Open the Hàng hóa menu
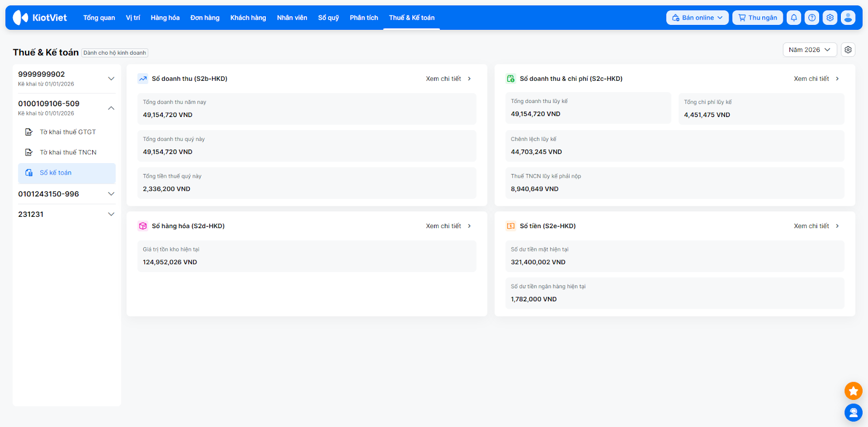 165,18
